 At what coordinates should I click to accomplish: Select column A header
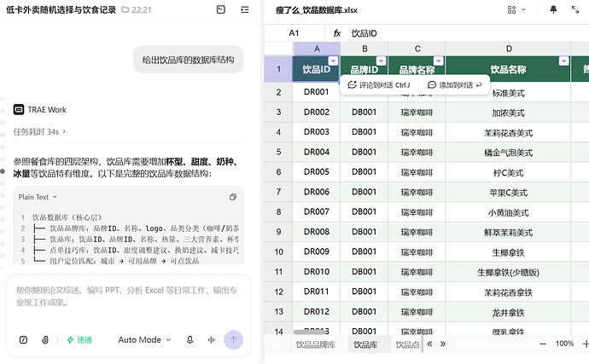317,49
